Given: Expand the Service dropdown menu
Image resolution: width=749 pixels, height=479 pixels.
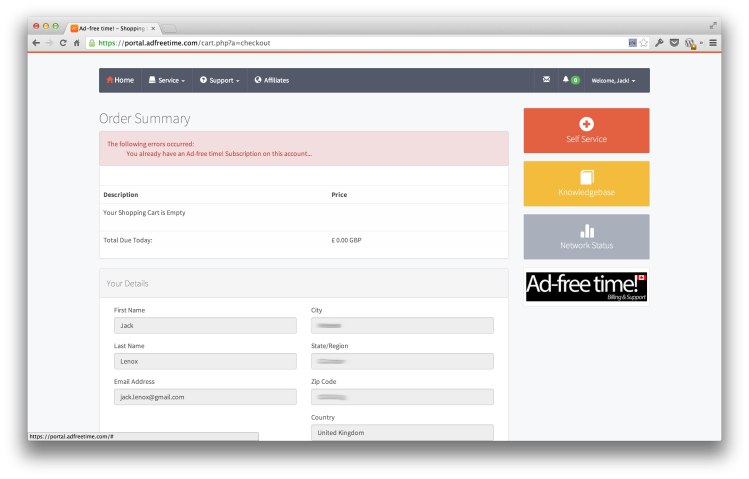Looking at the screenshot, I should pos(166,80).
